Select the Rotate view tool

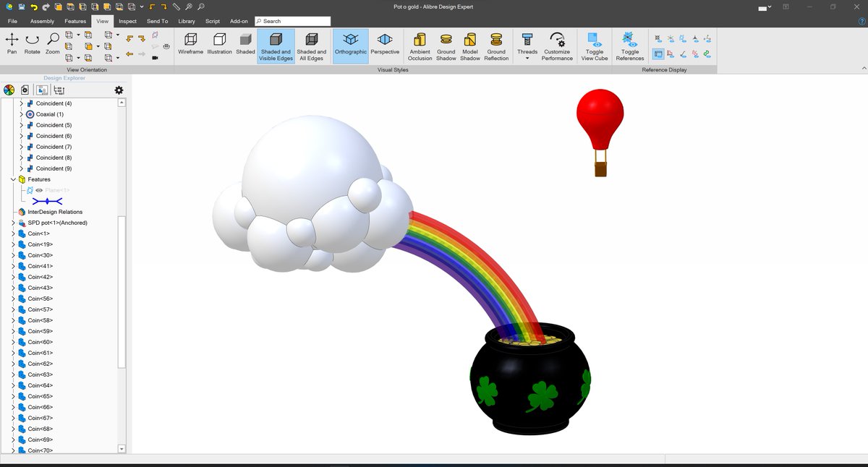33,43
